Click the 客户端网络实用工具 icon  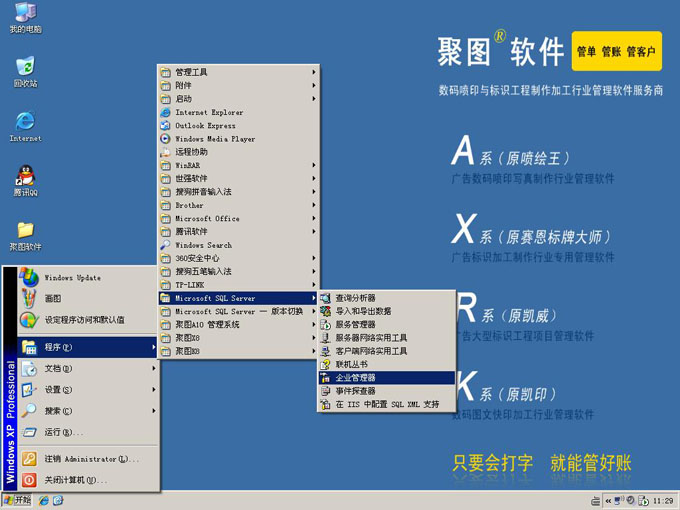325,351
